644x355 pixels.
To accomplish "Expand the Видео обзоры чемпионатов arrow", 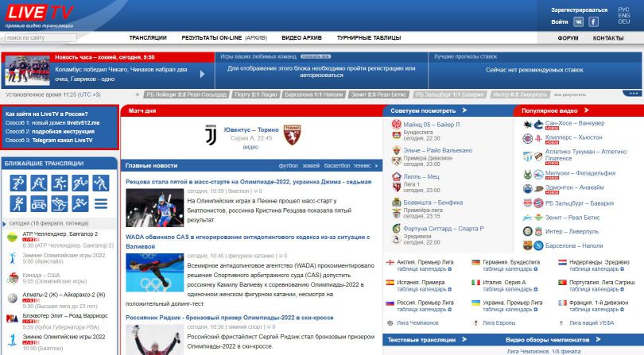I will 598,339.
